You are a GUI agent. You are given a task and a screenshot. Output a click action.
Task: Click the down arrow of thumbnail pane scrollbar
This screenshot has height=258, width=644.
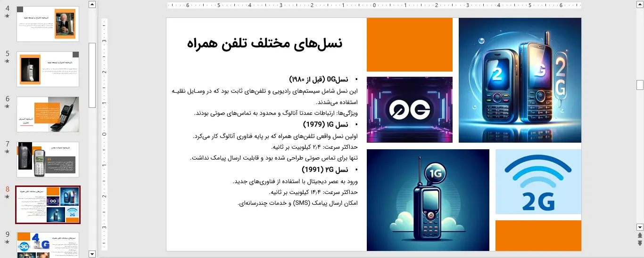tap(92, 254)
